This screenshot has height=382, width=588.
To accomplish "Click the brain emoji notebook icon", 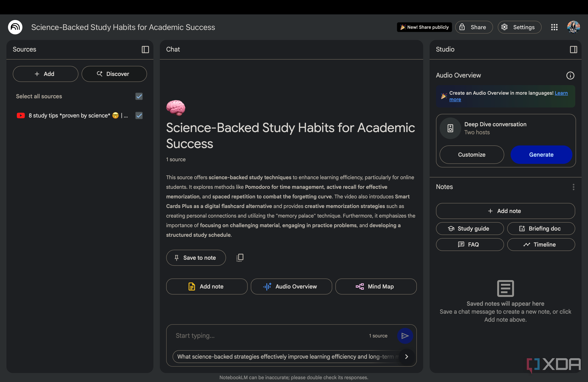I will (x=176, y=108).
